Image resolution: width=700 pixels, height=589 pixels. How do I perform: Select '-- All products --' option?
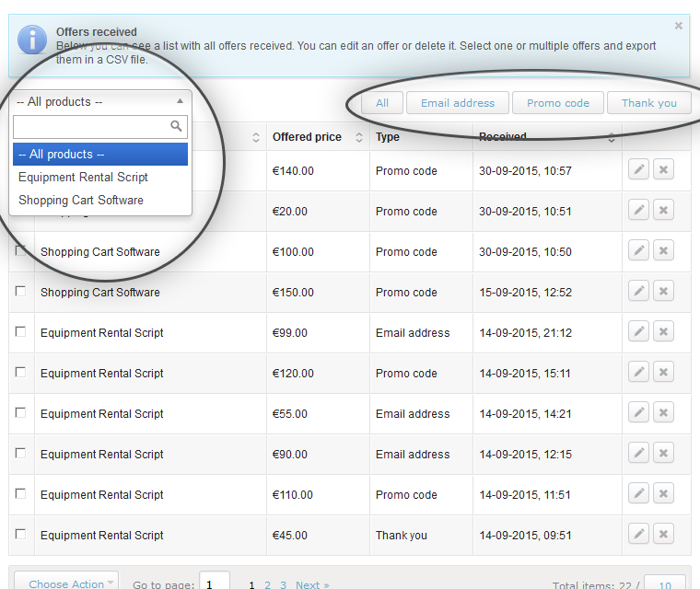coord(100,155)
